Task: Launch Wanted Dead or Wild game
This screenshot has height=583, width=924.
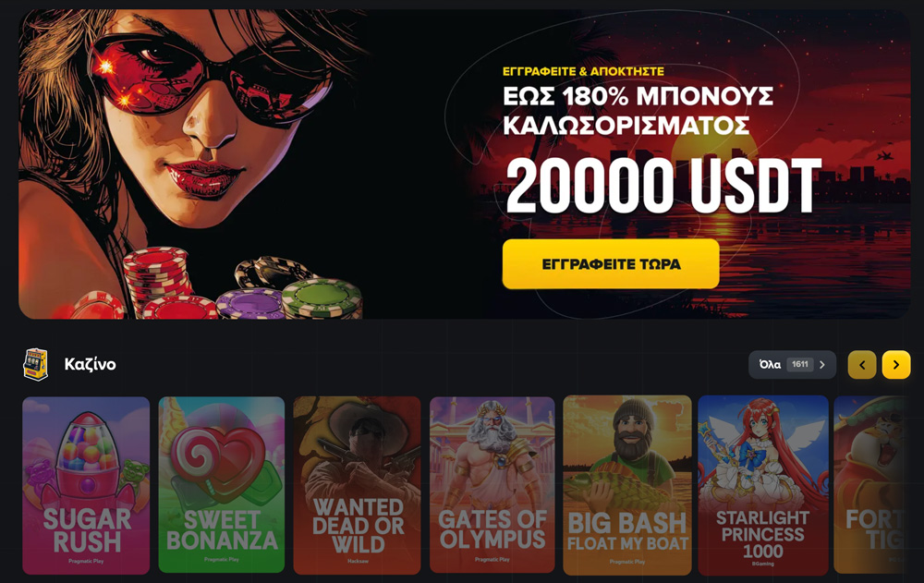Action: 357,485
